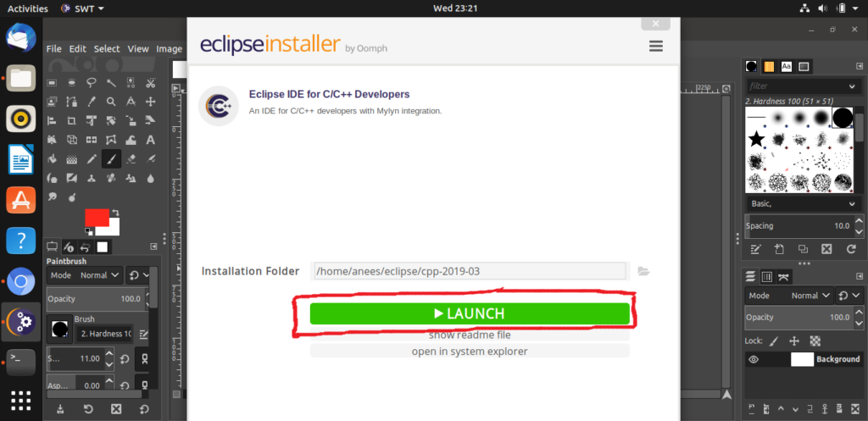Image resolution: width=868 pixels, height=421 pixels.
Task: Select the Heal bandage tool
Action: point(111,178)
